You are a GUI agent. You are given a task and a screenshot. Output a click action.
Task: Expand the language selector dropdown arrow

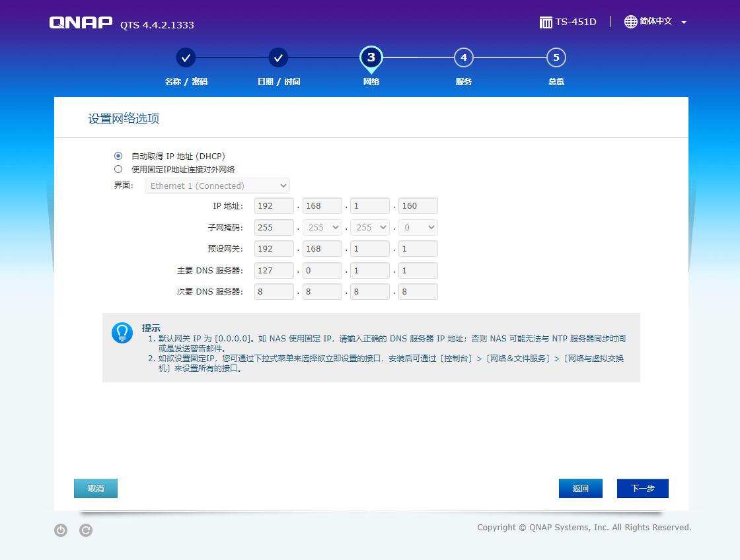tap(683, 22)
